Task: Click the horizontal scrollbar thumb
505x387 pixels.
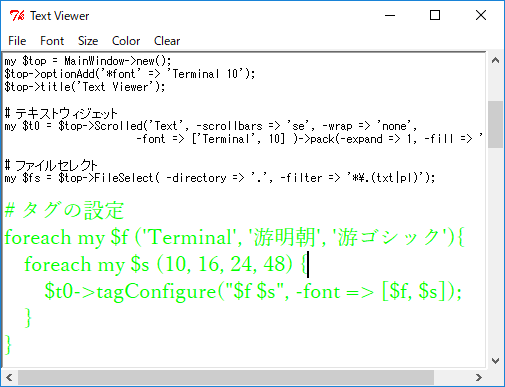Action: click(226, 377)
